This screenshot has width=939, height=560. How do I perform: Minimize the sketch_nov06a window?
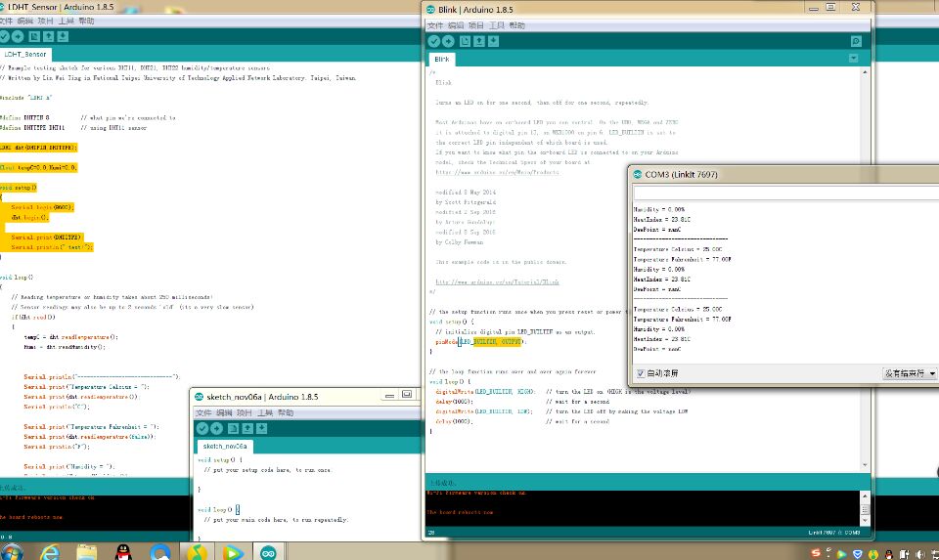coord(390,396)
